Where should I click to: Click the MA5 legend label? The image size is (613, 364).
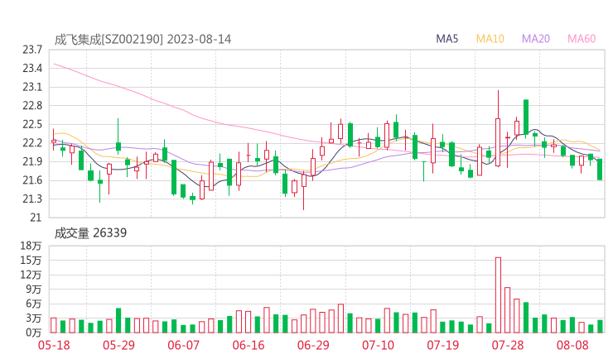446,39
